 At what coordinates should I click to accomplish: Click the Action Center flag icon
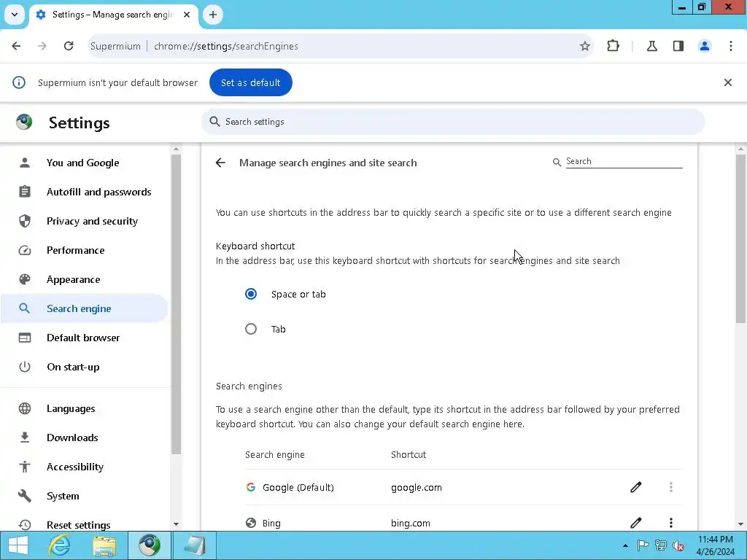click(643, 545)
